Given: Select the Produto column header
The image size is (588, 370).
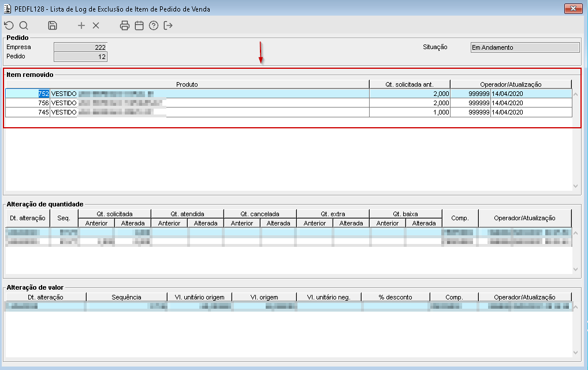Looking at the screenshot, I should (187, 84).
